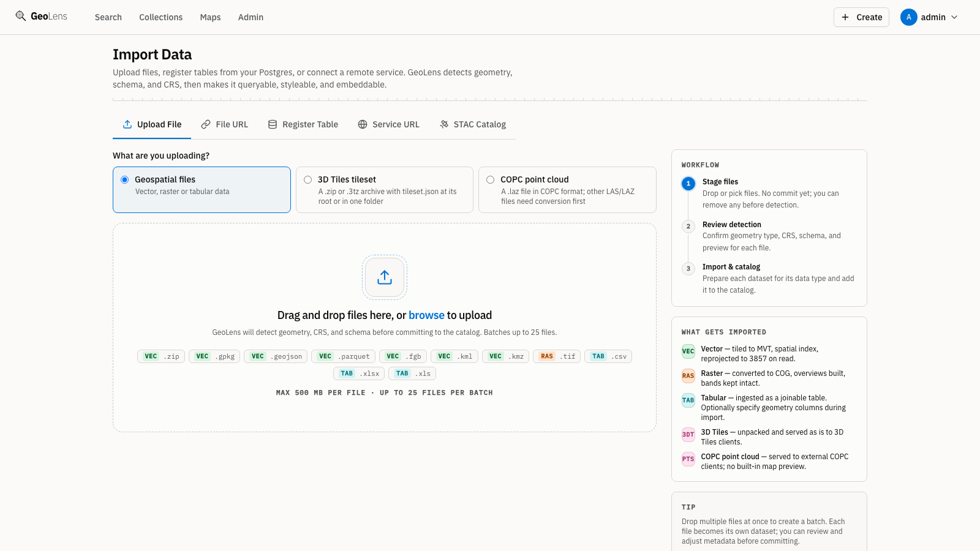980x551 pixels.
Task: Click the 'MAX 500 MB PER FILE' text
Action: coord(320,393)
